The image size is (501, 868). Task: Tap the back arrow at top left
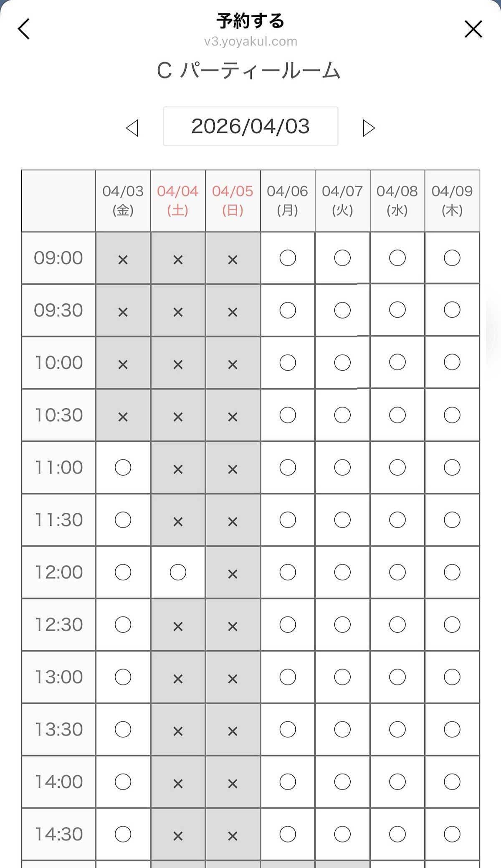click(x=24, y=29)
